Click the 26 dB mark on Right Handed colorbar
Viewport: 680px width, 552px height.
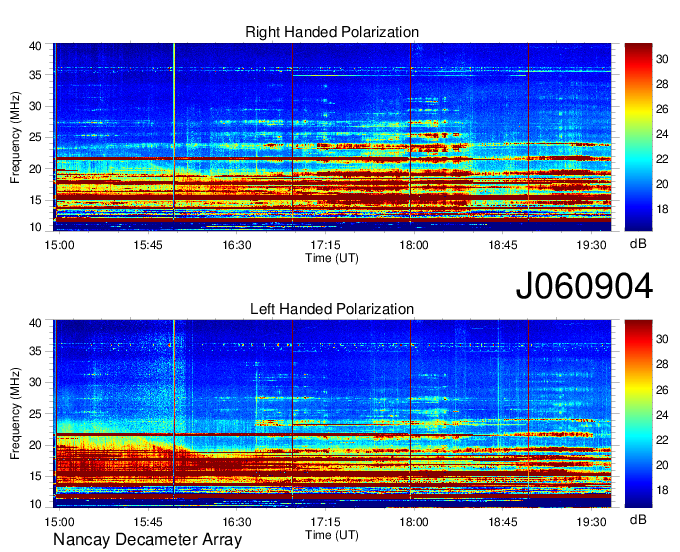662,109
